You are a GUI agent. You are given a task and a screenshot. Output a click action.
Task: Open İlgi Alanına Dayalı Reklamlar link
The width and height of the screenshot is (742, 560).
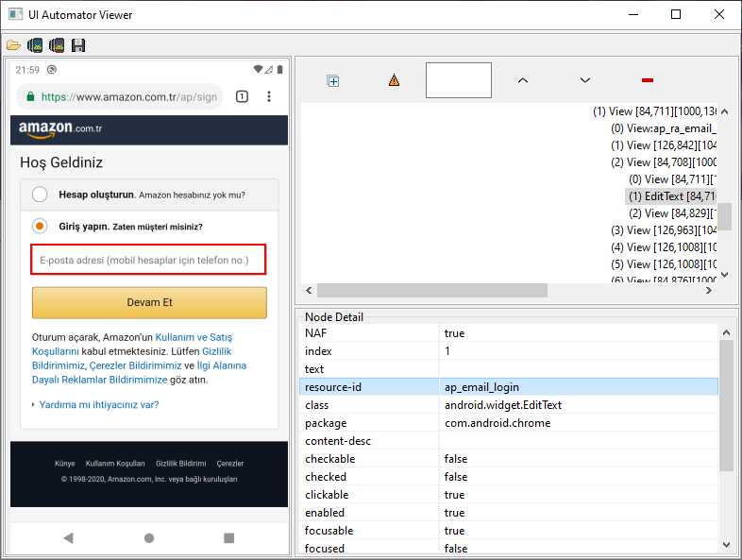tap(139, 372)
